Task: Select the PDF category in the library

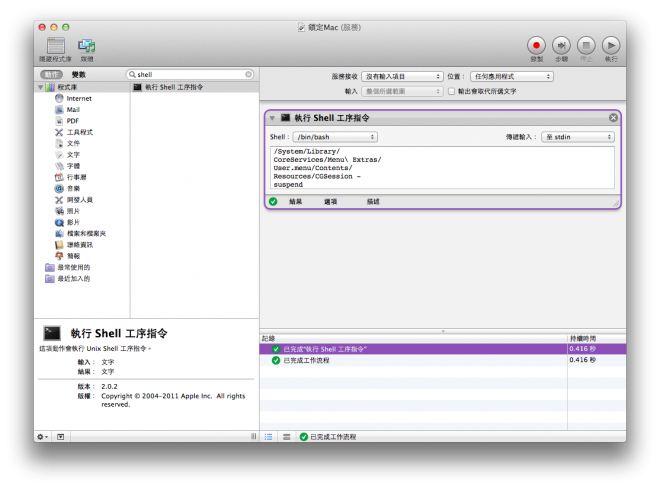Action: pyautogui.click(x=73, y=121)
